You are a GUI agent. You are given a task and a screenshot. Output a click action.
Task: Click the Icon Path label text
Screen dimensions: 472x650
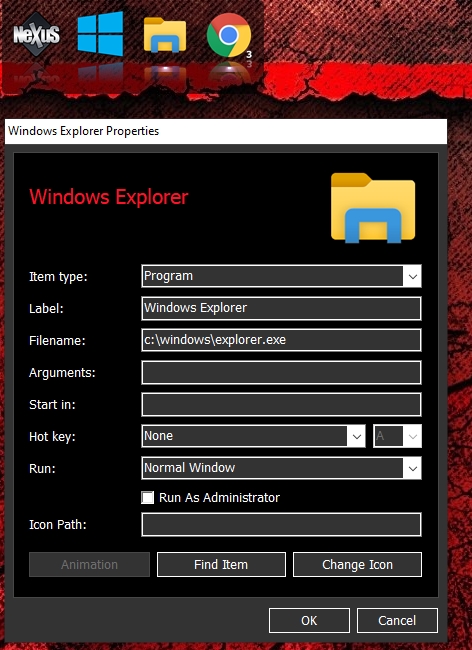tap(58, 524)
